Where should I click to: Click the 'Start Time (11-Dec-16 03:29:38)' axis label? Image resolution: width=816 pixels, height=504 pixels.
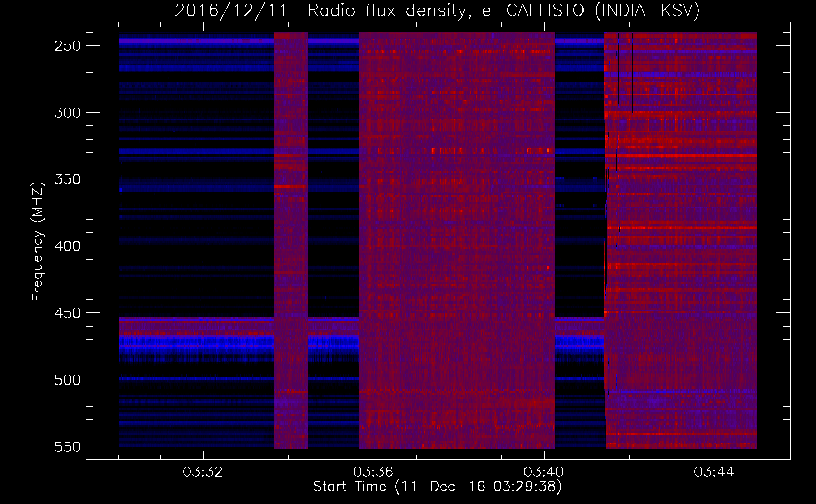click(437, 487)
